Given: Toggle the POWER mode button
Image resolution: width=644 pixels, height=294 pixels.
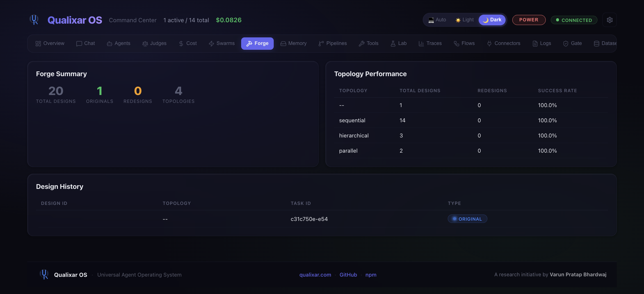Looking at the screenshot, I should (x=529, y=20).
